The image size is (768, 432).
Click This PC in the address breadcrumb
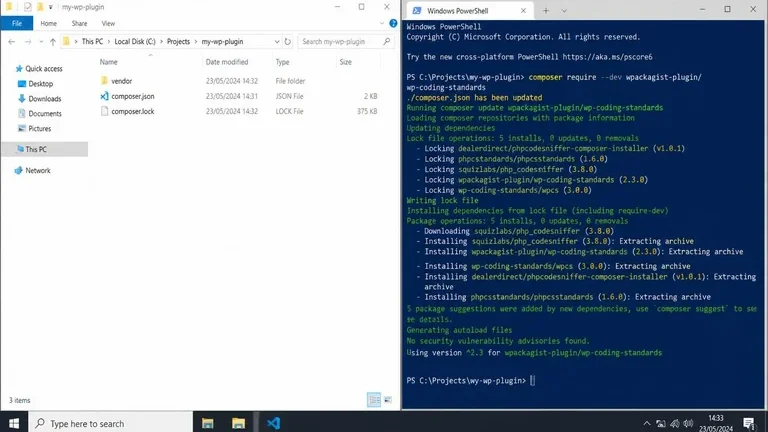pos(92,42)
